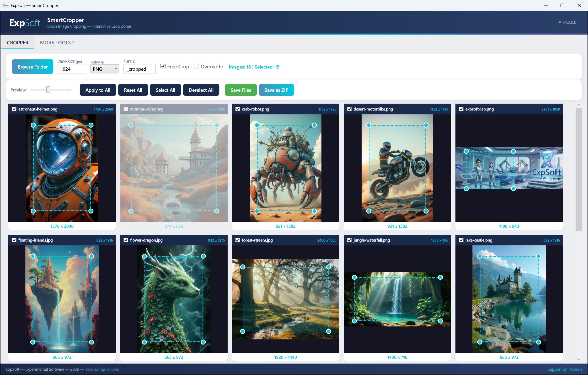Image resolution: width=588 pixels, height=375 pixels.
Task: Click the bottom-right crop handle on crab-robot.png
Action: 314,211
